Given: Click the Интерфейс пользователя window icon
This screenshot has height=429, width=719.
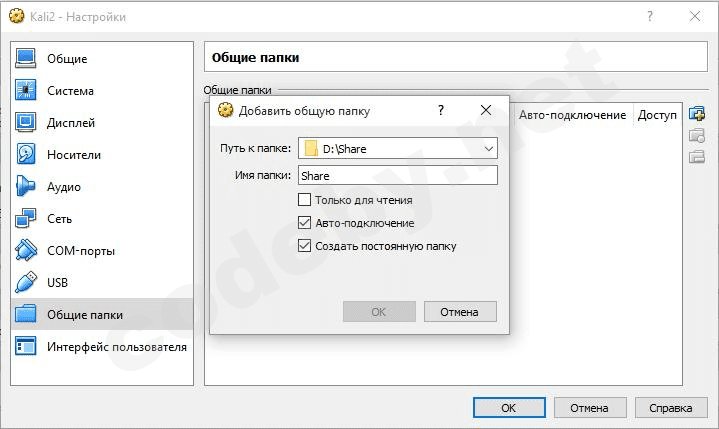Looking at the screenshot, I should [x=25, y=346].
